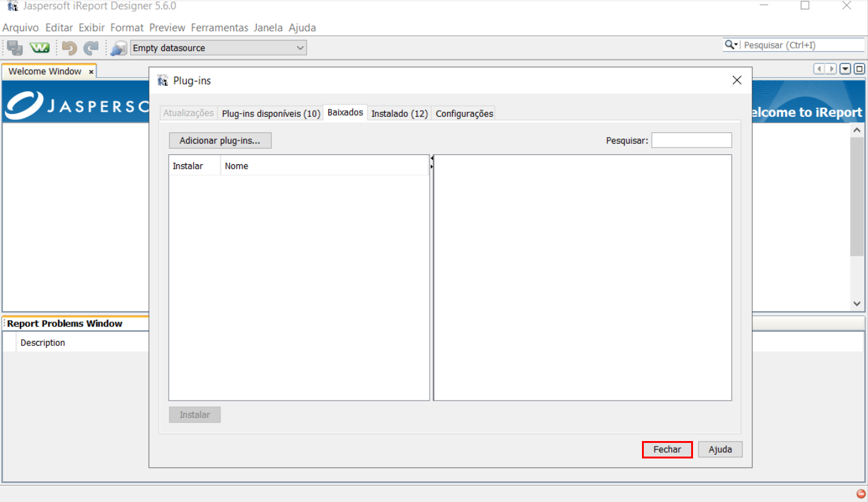The width and height of the screenshot is (868, 502).
Task: Open the Exibir menu
Action: [x=92, y=27]
